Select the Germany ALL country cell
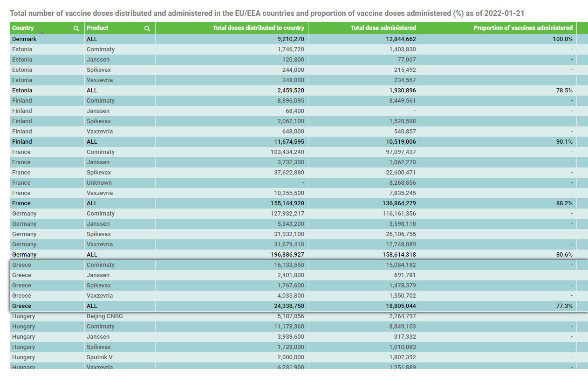 47,255
